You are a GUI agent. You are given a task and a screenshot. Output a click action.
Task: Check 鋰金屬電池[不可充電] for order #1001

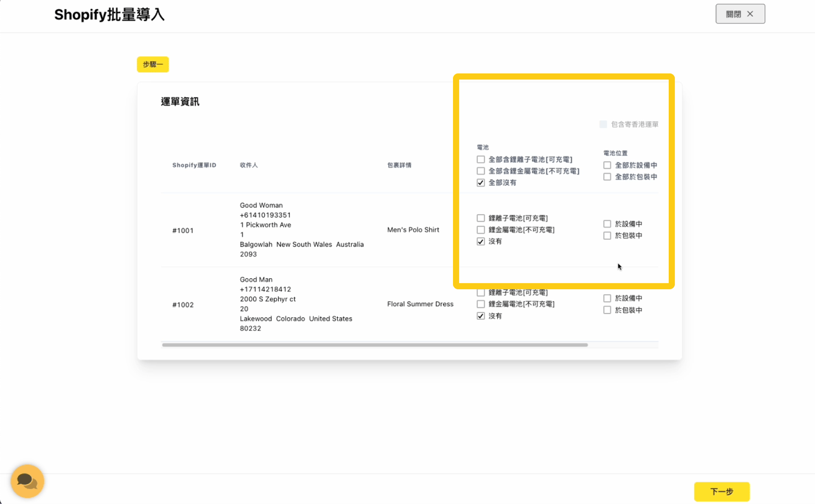coord(481,230)
